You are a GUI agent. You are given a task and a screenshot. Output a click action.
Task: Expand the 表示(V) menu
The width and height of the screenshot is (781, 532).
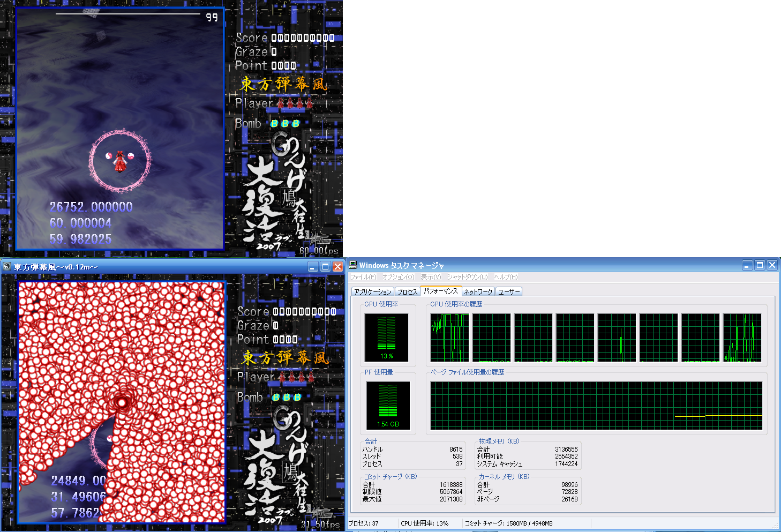[431, 277]
